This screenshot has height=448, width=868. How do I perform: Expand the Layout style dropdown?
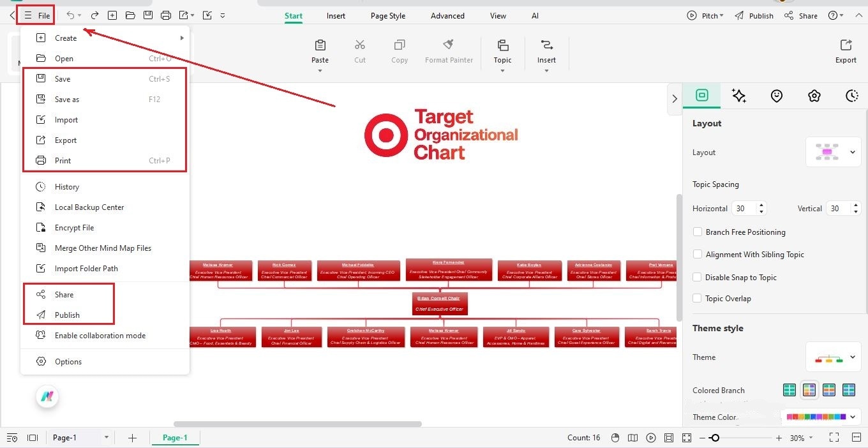pyautogui.click(x=834, y=153)
